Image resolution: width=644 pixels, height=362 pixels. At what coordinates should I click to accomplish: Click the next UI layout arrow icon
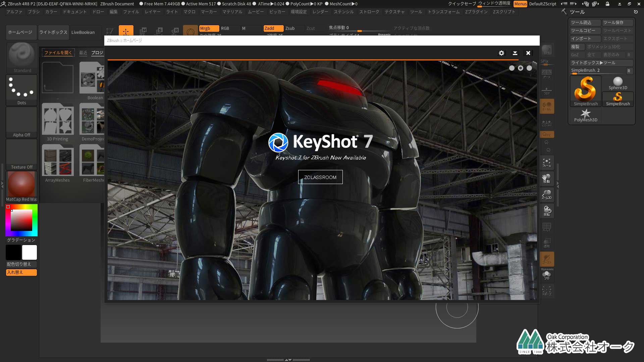point(573,4)
